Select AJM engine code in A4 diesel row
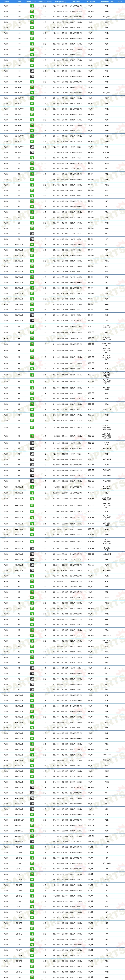Viewport: 125px width, 980px height. pos(107,465)
